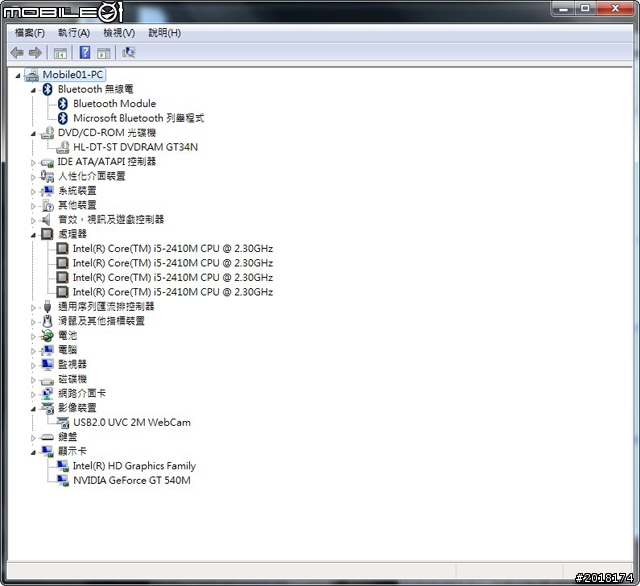Image resolution: width=640 pixels, height=586 pixels.
Task: Click the Maximize window button
Action: (x=586, y=8)
